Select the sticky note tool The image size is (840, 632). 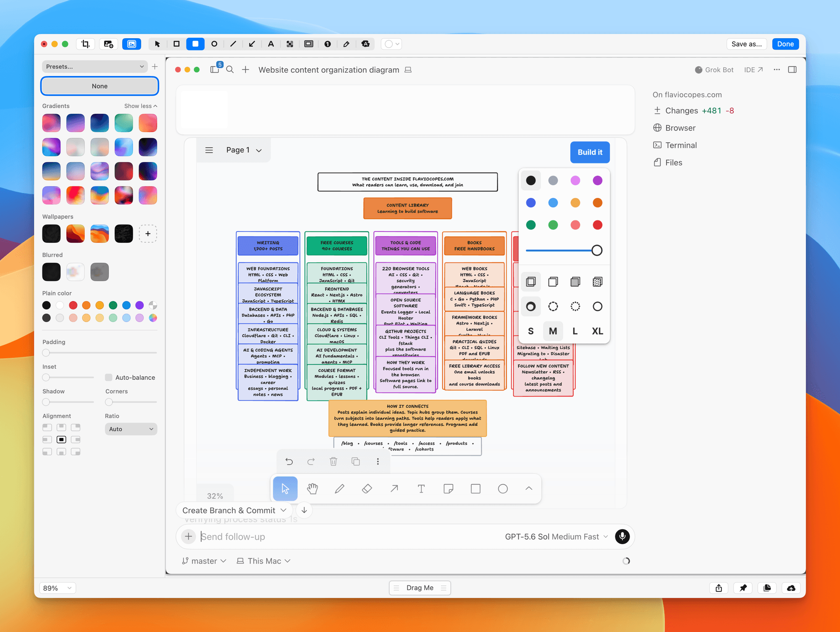(449, 489)
